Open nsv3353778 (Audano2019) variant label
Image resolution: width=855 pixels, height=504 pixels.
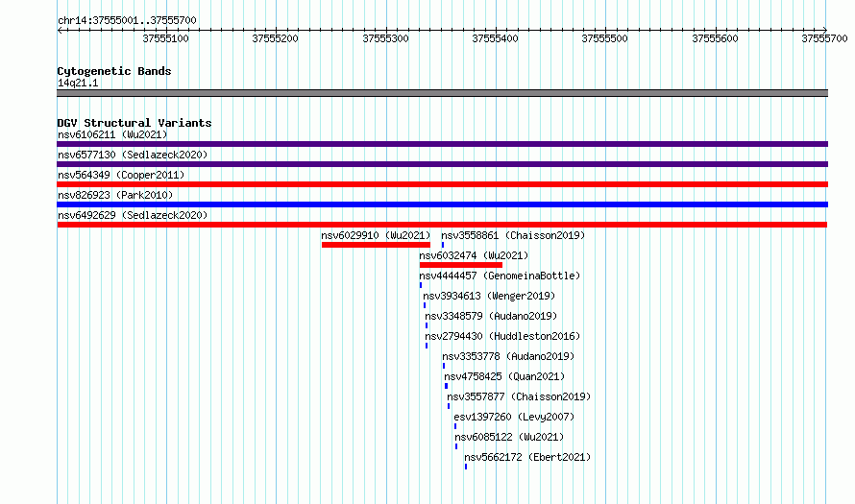(x=508, y=356)
